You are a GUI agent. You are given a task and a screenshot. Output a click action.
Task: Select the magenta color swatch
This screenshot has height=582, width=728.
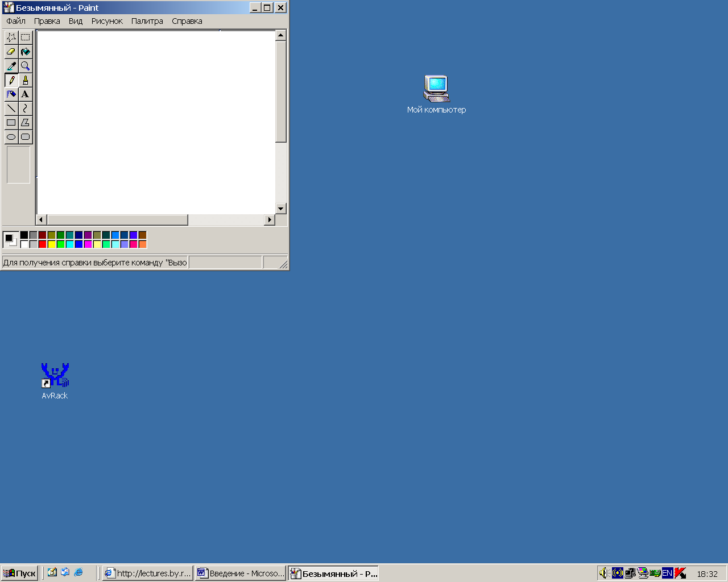(88, 244)
